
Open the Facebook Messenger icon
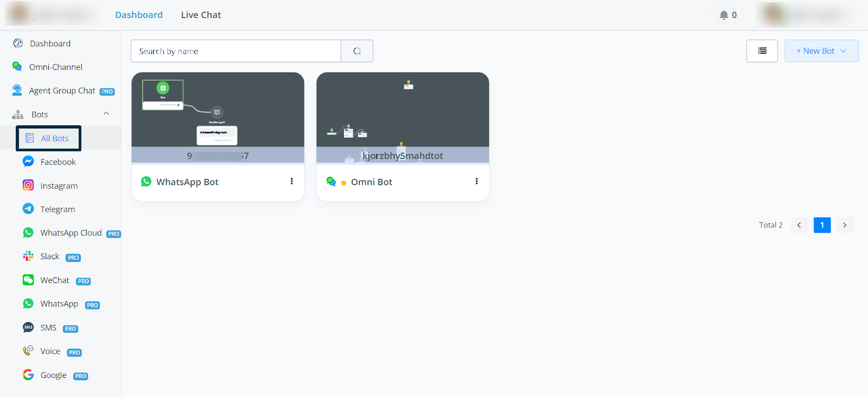(x=28, y=162)
